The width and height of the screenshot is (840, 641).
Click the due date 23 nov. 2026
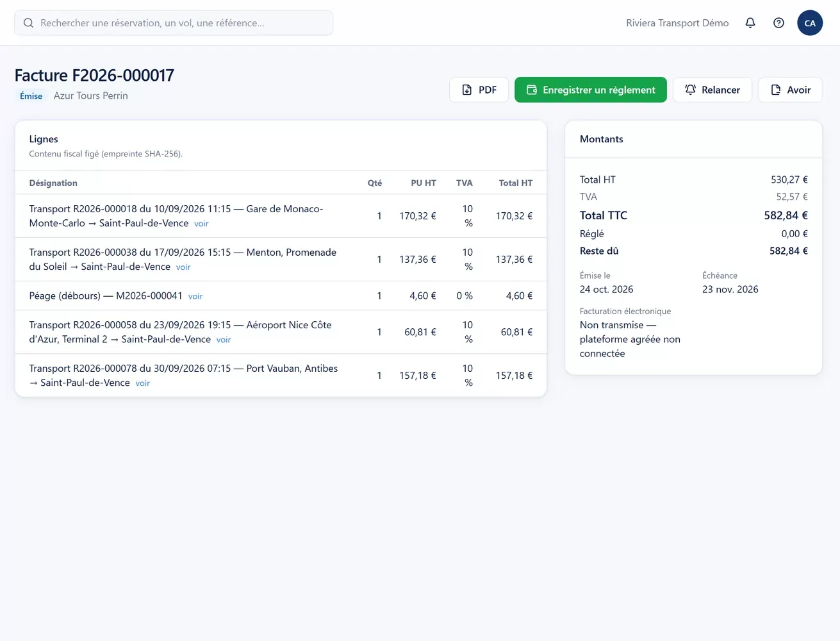tap(730, 290)
